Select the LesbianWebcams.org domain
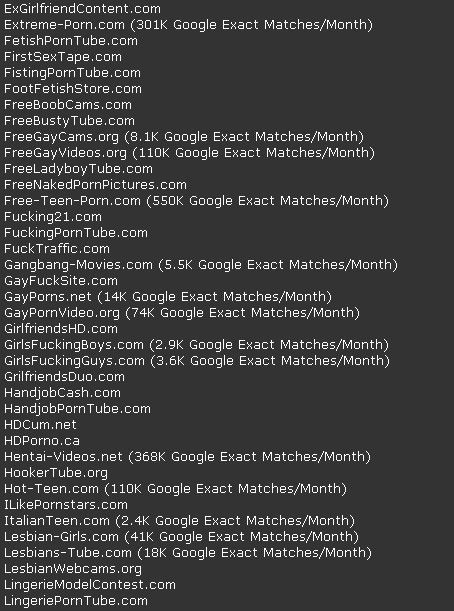The width and height of the screenshot is (454, 611). (x=73, y=568)
